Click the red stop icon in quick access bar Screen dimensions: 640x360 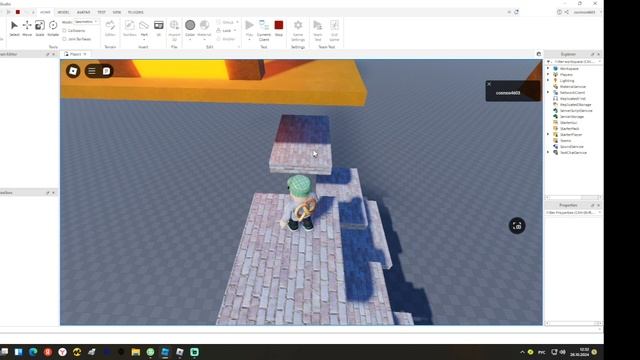18,12
